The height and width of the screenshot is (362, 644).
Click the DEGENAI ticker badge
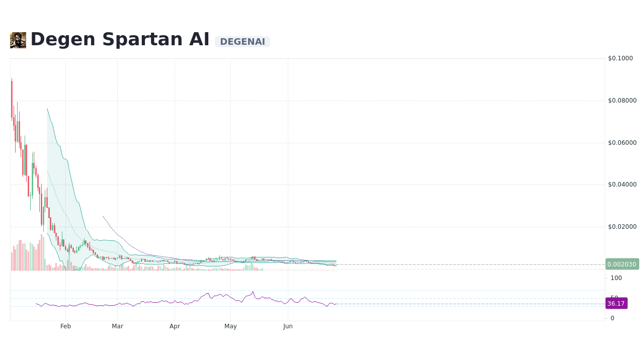tap(243, 42)
